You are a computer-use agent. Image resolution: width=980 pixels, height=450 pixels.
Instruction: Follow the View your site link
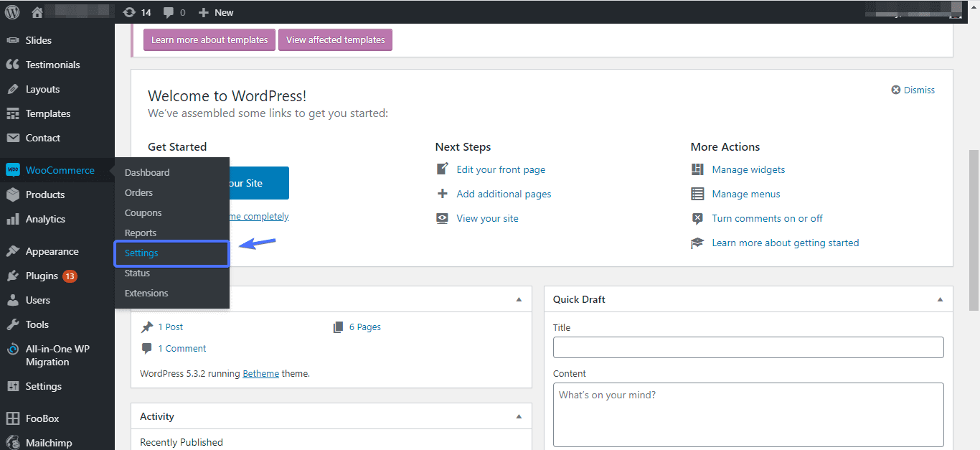(488, 218)
